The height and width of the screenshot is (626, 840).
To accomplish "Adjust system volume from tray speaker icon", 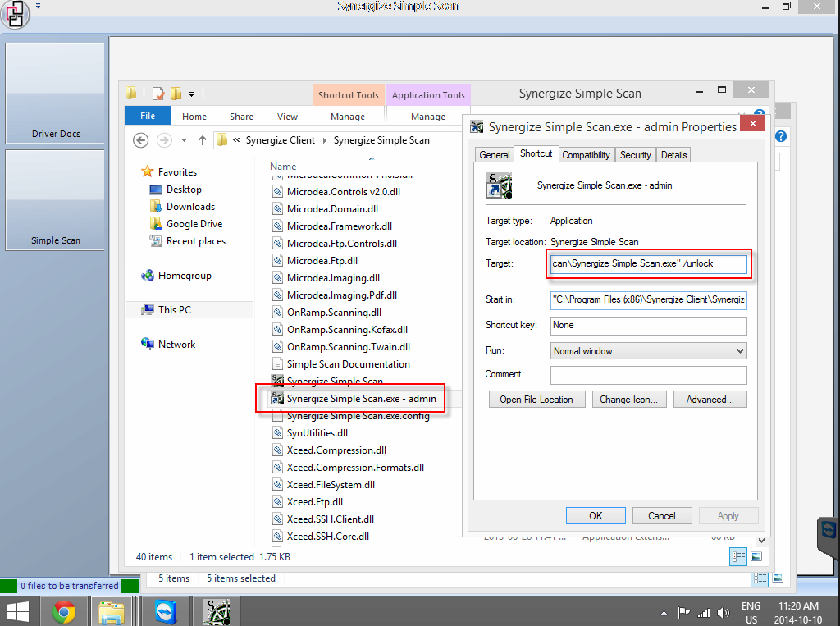I will pyautogui.click(x=724, y=613).
